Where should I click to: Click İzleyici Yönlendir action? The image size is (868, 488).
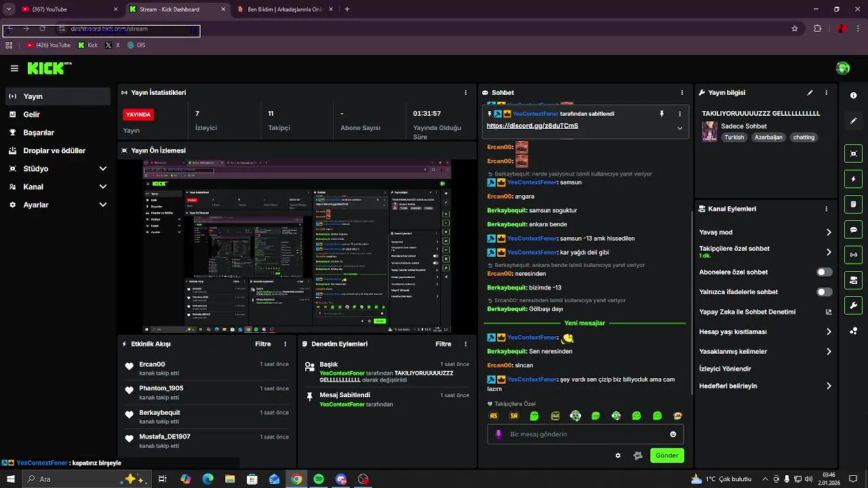pyautogui.click(x=725, y=369)
